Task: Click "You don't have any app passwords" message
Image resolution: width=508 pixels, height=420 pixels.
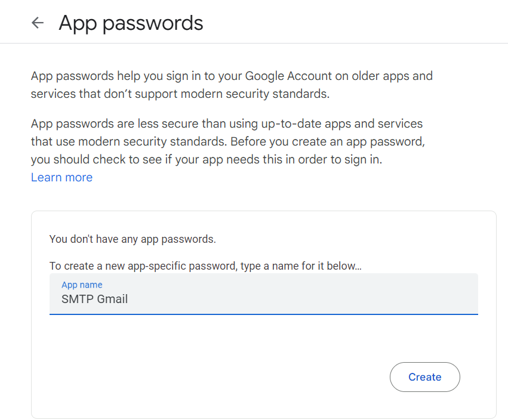Action: (132, 239)
